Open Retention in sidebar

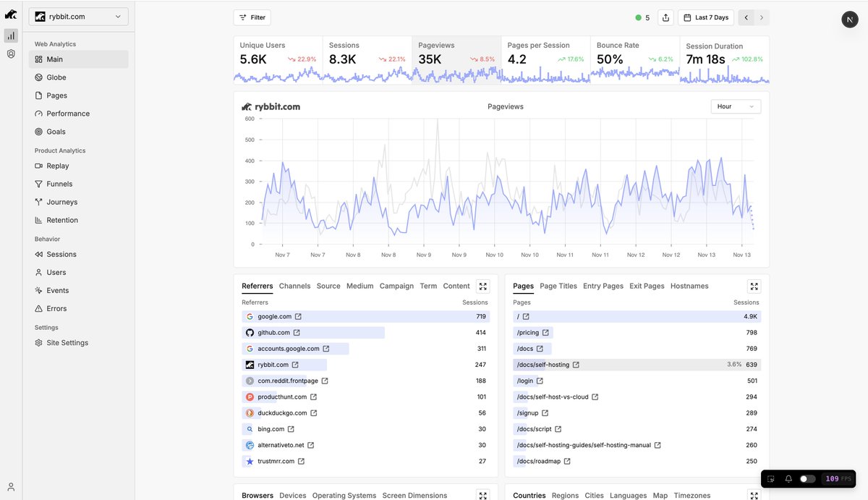(x=79, y=220)
